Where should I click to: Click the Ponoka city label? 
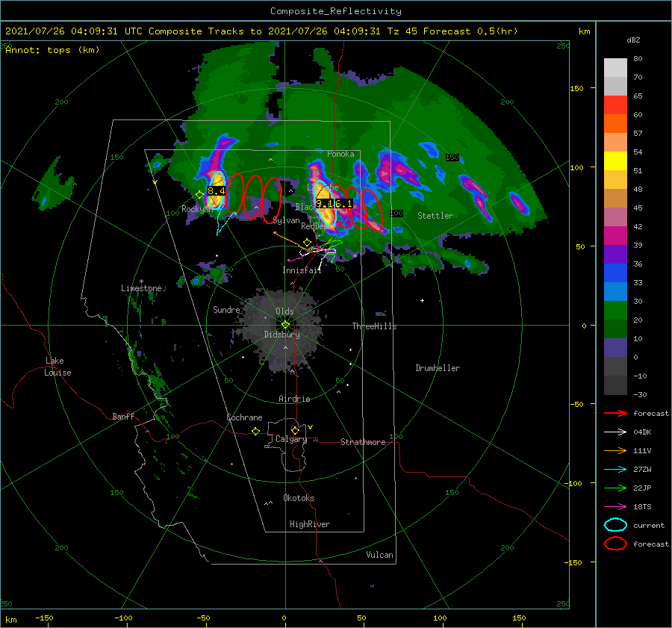pyautogui.click(x=340, y=154)
